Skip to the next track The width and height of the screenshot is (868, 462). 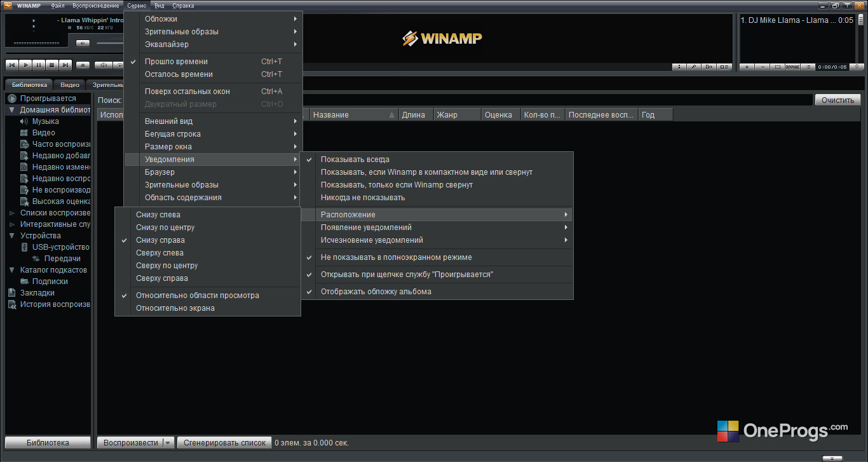(65, 65)
